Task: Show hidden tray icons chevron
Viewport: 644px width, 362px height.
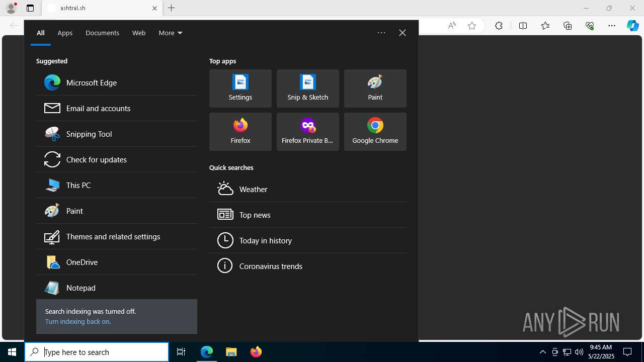Action: point(543,352)
